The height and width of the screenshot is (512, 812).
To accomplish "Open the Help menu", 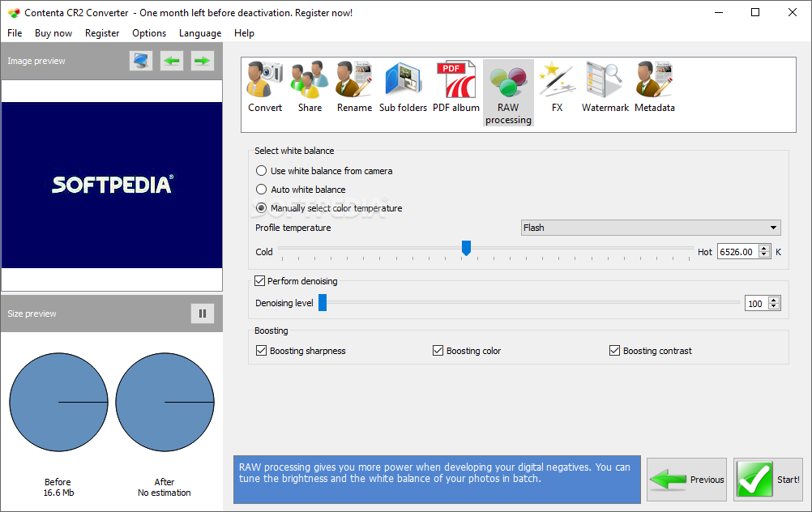I will click(x=244, y=33).
